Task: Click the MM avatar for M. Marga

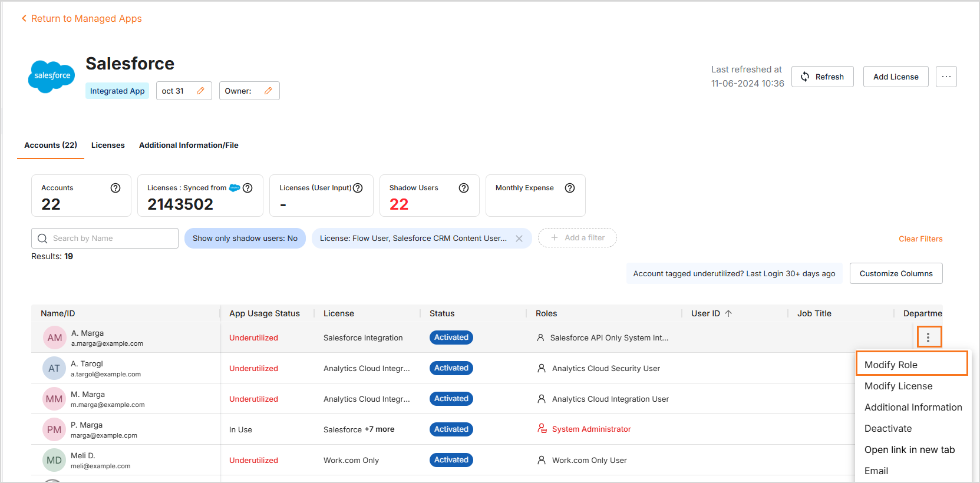Action: pyautogui.click(x=54, y=399)
